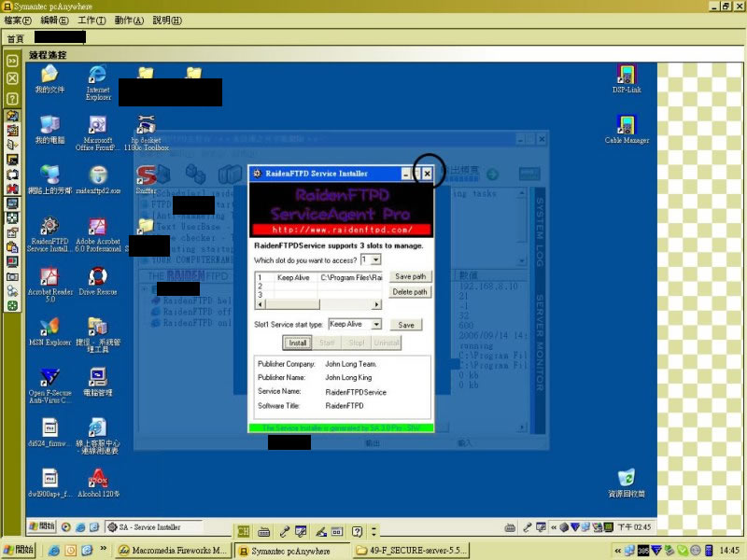Select MSN Explorer desktop icon
Viewport: 747px width, 560px height.
pos(49,332)
